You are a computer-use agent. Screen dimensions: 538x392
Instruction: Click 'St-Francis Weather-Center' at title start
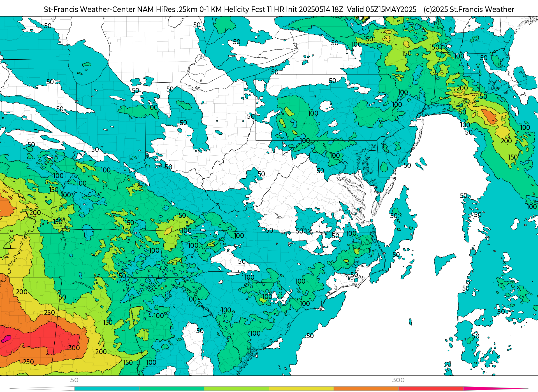click(90, 10)
